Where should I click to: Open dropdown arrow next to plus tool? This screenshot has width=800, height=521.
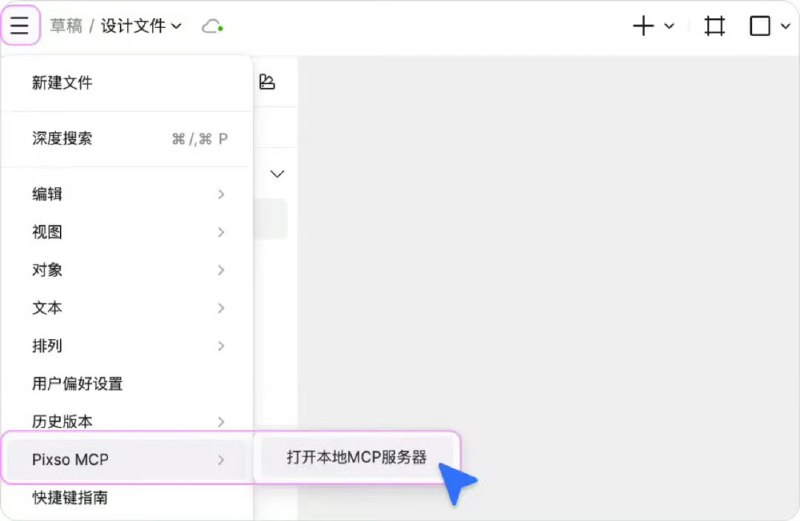click(669, 26)
